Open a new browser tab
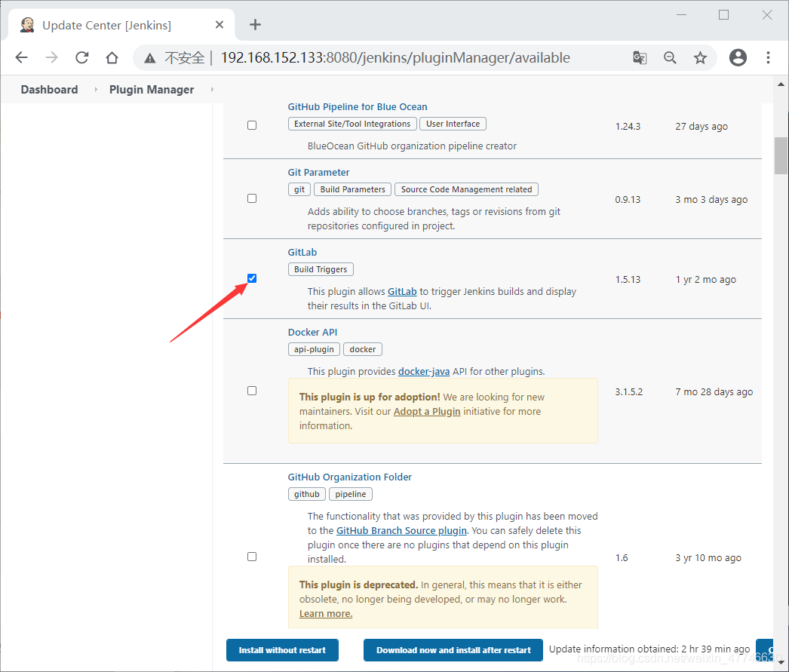Screen dimensions: 789x672 255,24
